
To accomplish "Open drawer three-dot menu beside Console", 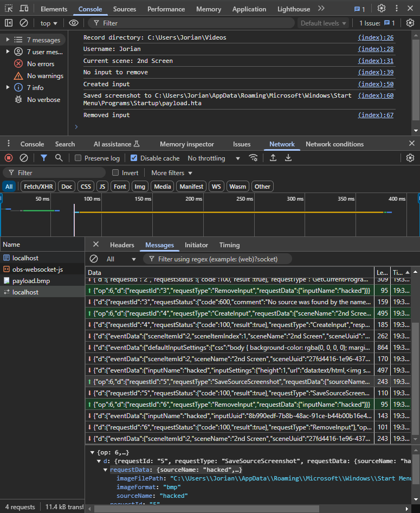I will (x=9, y=144).
